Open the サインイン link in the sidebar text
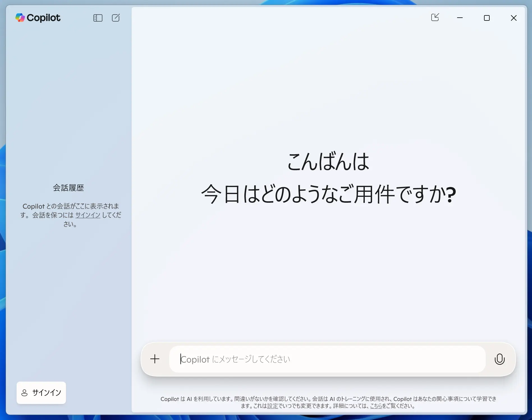Viewport: 532px width, 420px height. [87, 215]
